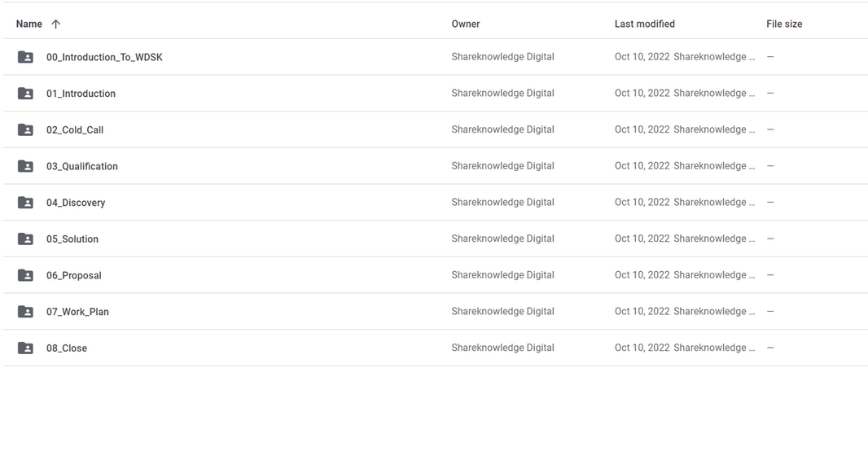The width and height of the screenshot is (868, 451).
Task: Click the 08_Close shared folder icon
Action: tap(25, 348)
